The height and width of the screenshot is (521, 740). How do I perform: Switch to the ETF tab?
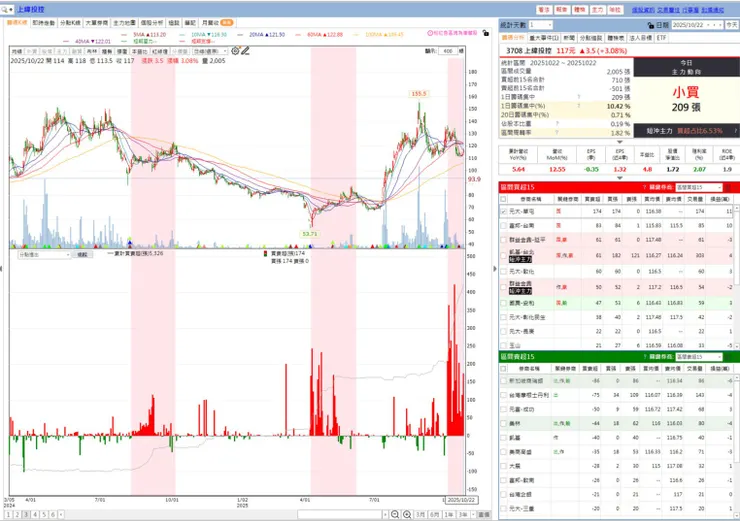tap(661, 38)
